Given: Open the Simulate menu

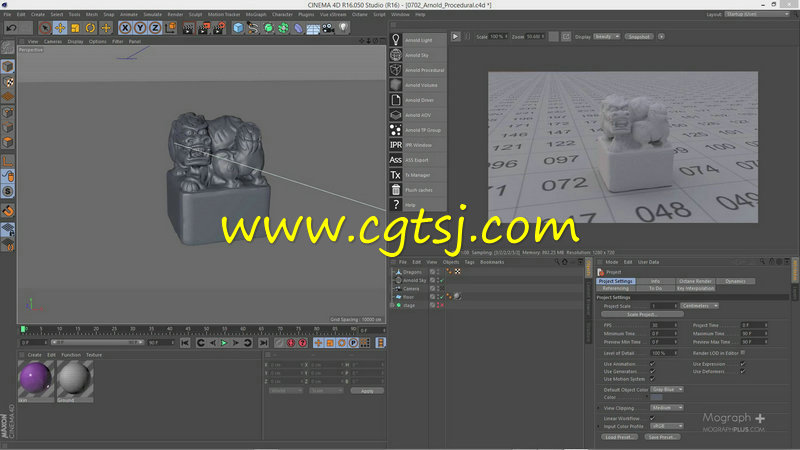Looking at the screenshot, I should coord(152,14).
